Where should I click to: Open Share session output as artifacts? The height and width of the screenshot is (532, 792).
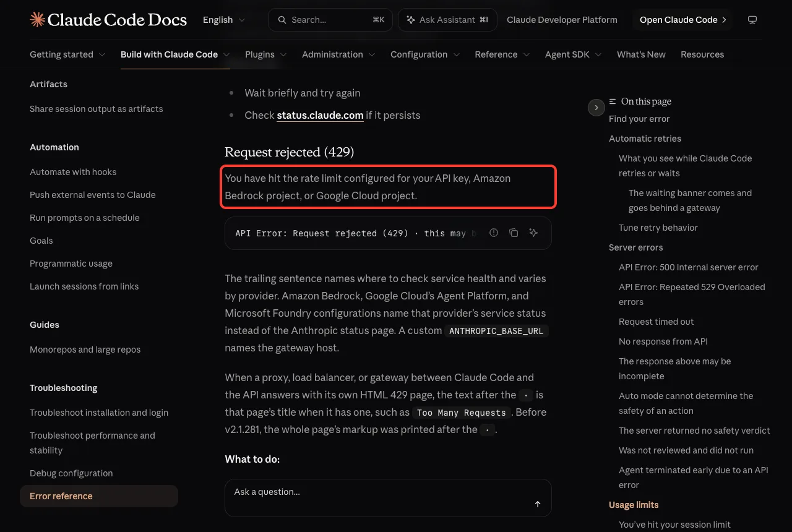click(x=97, y=109)
